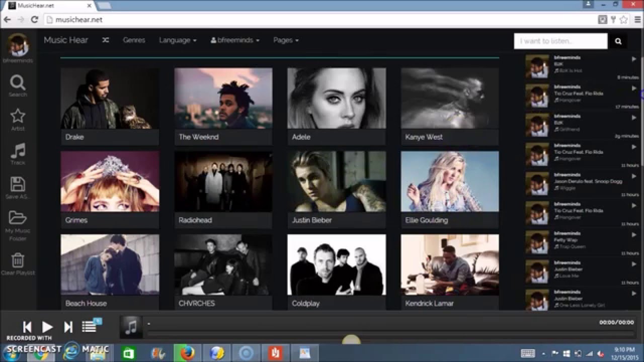
Task: Skip to the previous track
Action: pyautogui.click(x=28, y=327)
